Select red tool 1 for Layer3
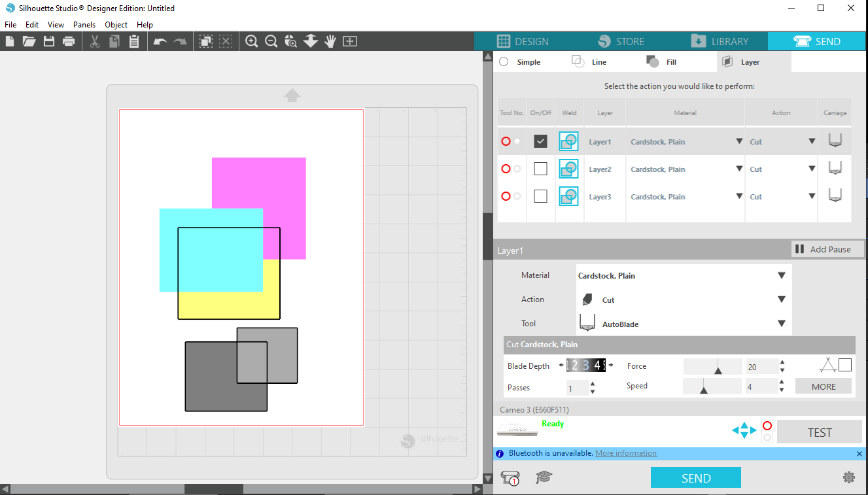The width and height of the screenshot is (868, 495). tap(506, 196)
